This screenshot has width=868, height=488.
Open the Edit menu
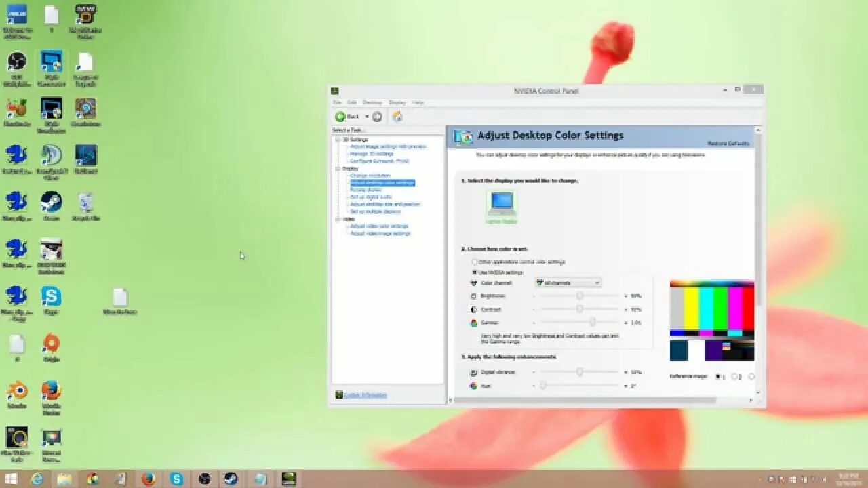coord(352,102)
